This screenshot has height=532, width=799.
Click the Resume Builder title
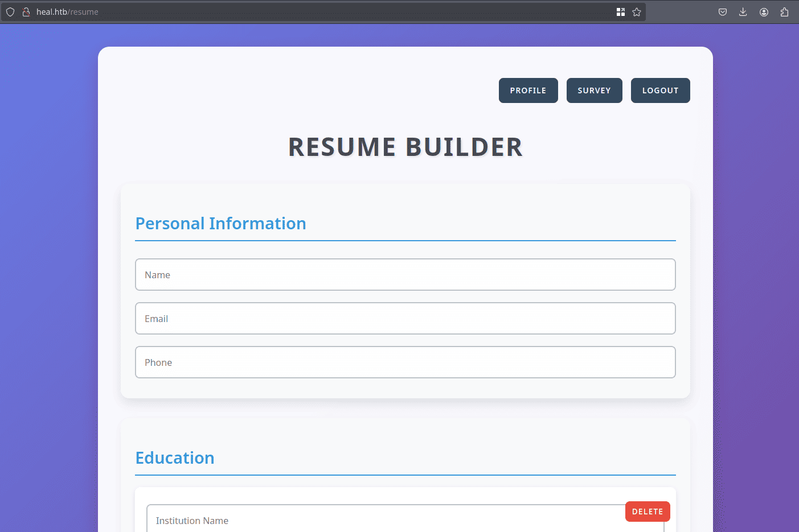405,147
